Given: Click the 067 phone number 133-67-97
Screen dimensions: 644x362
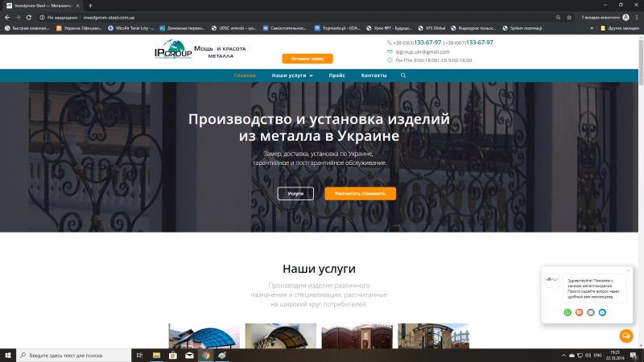Looking at the screenshot, I should point(479,43).
